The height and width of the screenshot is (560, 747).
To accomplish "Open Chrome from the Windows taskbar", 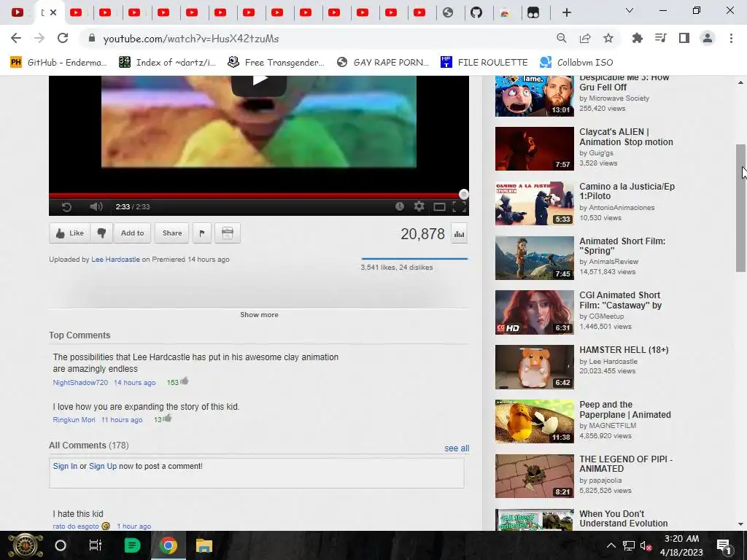I will [168, 545].
